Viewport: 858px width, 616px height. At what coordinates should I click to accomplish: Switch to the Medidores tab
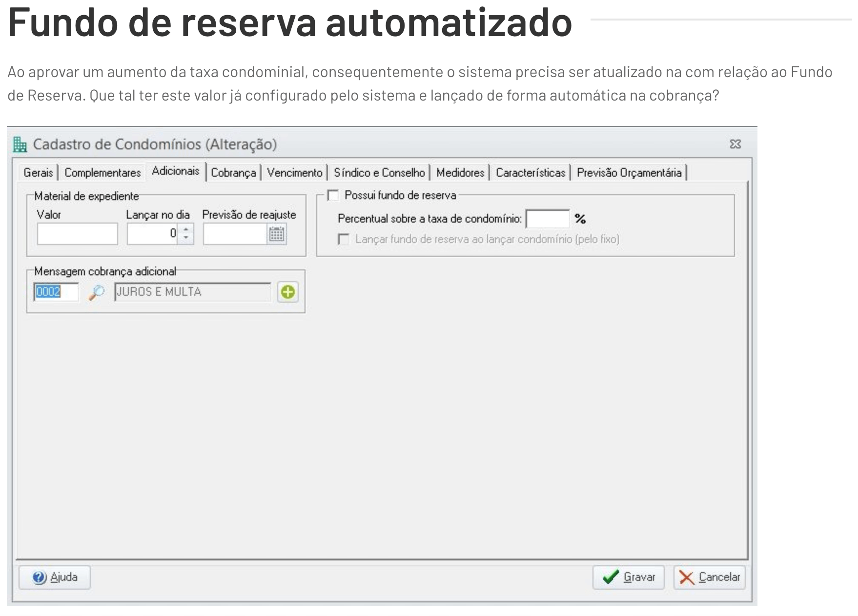pyautogui.click(x=460, y=172)
